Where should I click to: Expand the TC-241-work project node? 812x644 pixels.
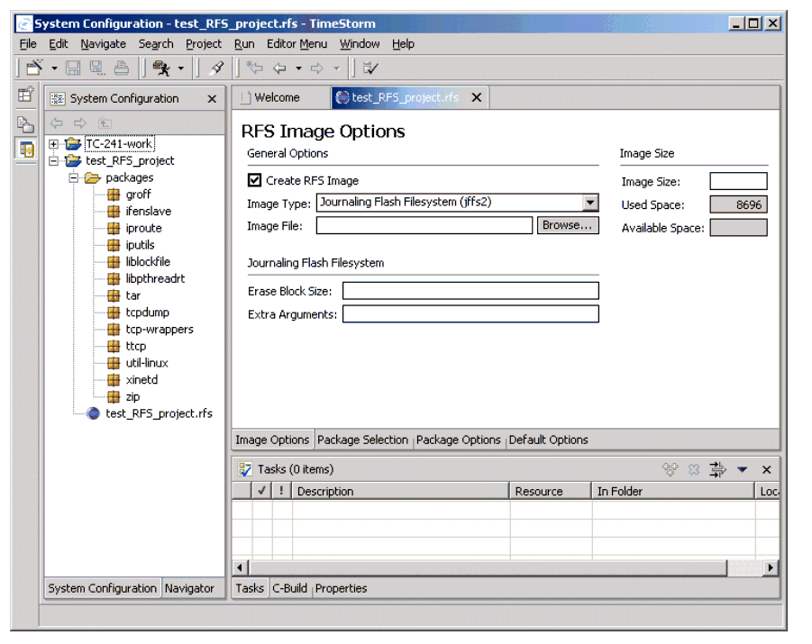(x=54, y=144)
